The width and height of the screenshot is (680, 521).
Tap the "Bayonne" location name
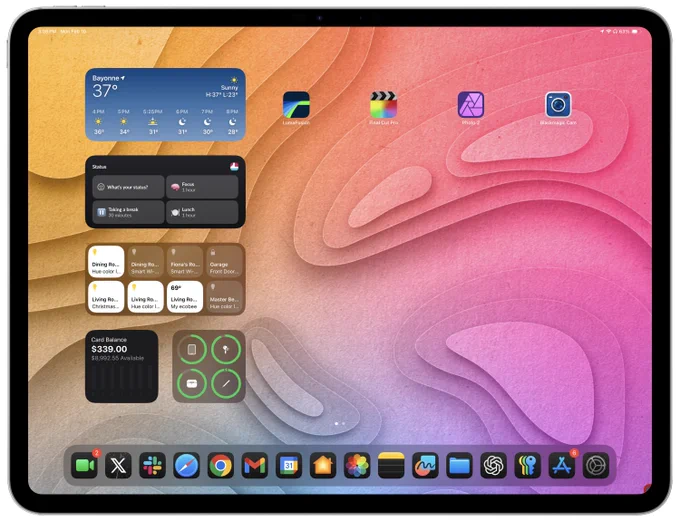(x=106, y=78)
